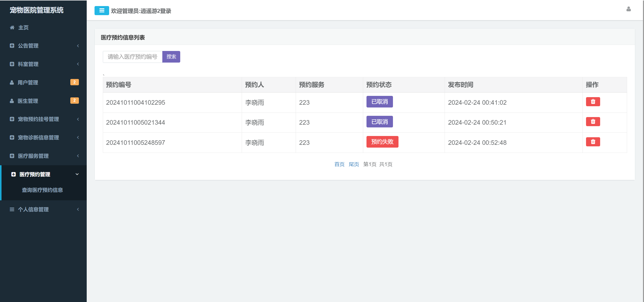Screen dimensions: 644x302
Task: Open the 用户管理 menu item
Action: 28,83
